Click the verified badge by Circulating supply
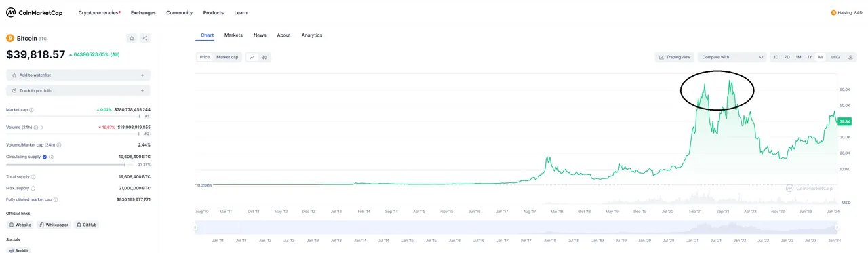Image resolution: width=868 pixels, height=253 pixels. tap(45, 157)
